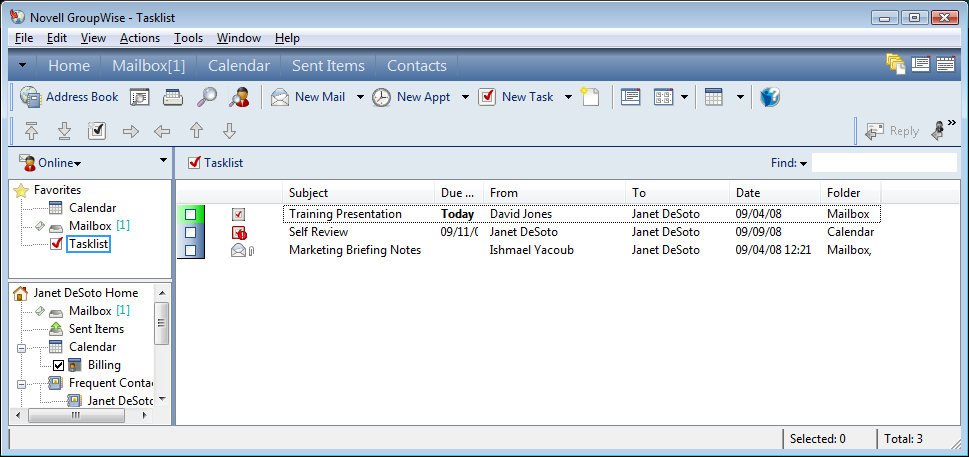The width and height of the screenshot is (969, 457).
Task: Click the quick viewer icon in nav bar
Action: (921, 64)
